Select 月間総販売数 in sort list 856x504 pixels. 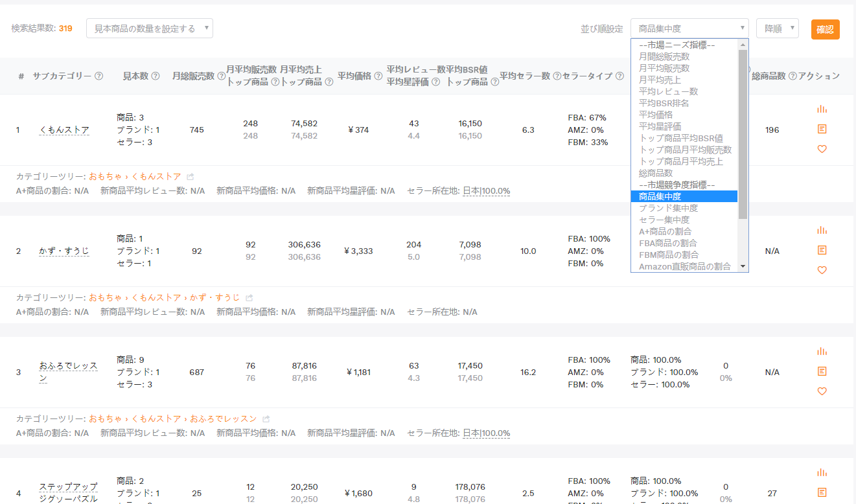point(684,56)
